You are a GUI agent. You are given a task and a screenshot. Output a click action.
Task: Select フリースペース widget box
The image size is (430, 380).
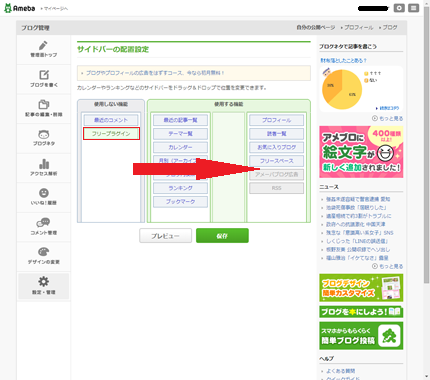pos(276,161)
